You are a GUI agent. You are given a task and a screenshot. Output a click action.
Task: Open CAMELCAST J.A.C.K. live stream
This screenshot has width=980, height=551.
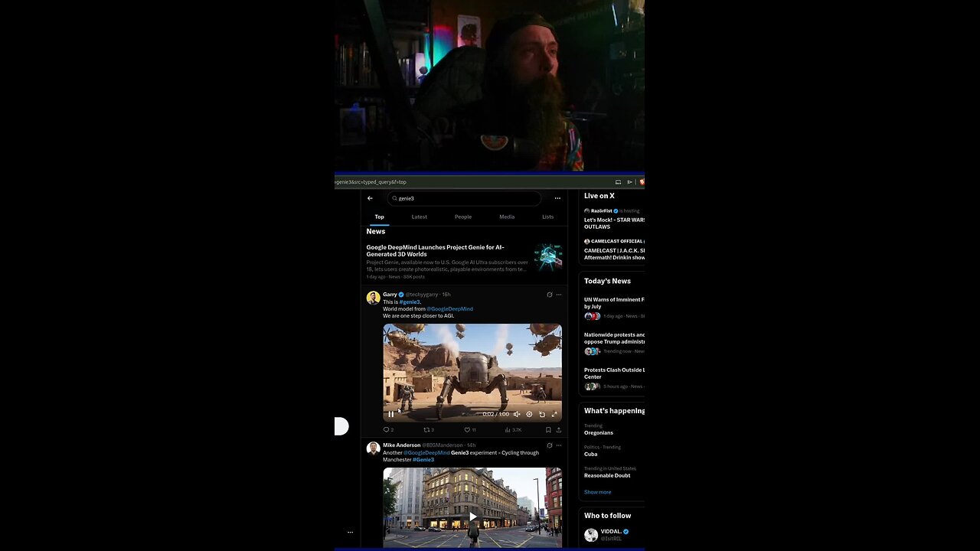(x=613, y=254)
